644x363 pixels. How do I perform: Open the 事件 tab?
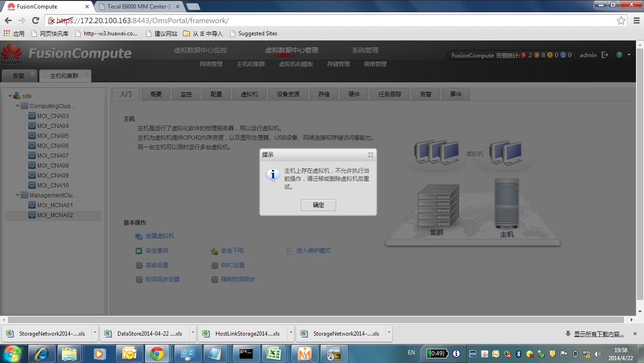coord(456,94)
